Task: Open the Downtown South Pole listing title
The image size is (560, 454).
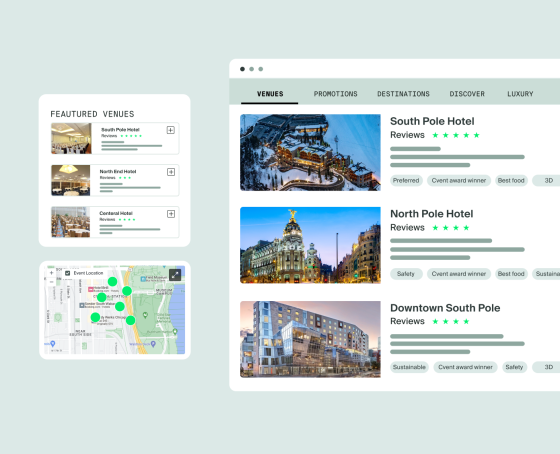Action: coord(445,308)
